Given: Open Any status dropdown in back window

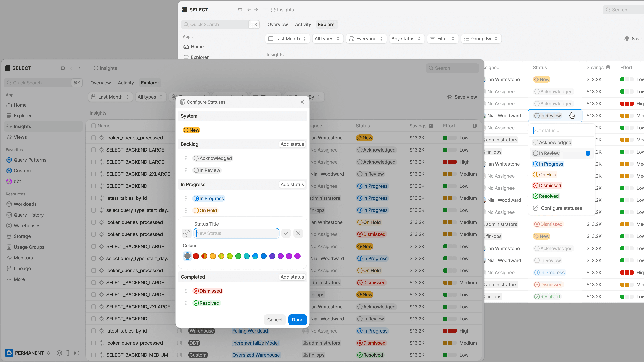Looking at the screenshot, I should pos(407,39).
